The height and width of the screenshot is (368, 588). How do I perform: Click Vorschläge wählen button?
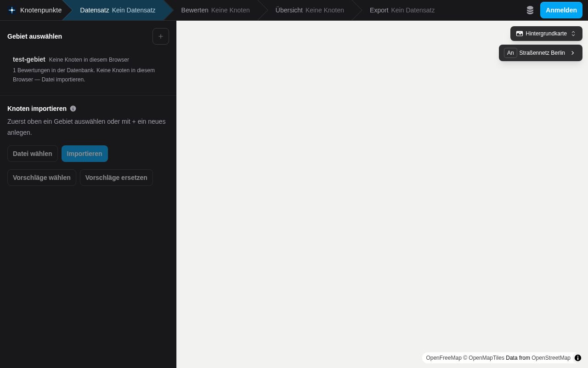point(42,178)
